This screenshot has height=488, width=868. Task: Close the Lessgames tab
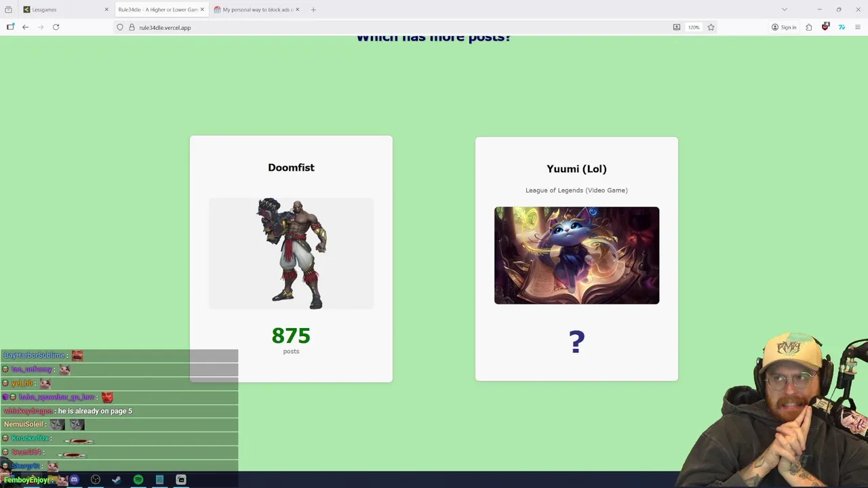tap(106, 9)
